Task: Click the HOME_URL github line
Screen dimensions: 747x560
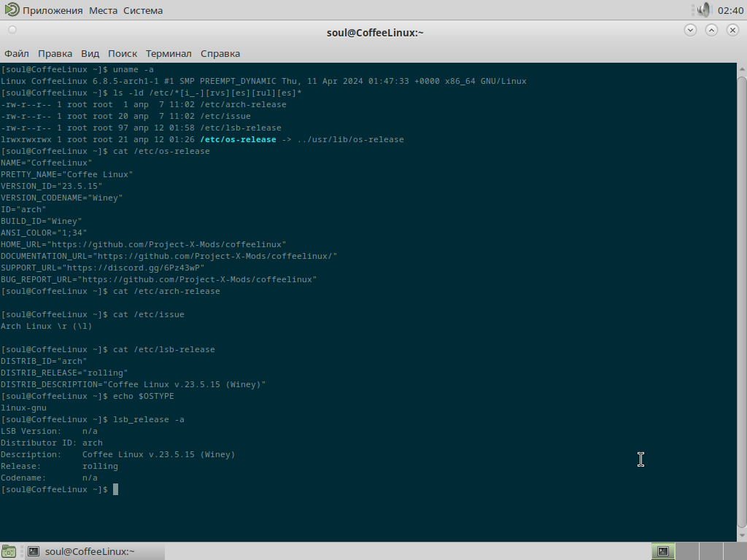Action: coord(144,245)
